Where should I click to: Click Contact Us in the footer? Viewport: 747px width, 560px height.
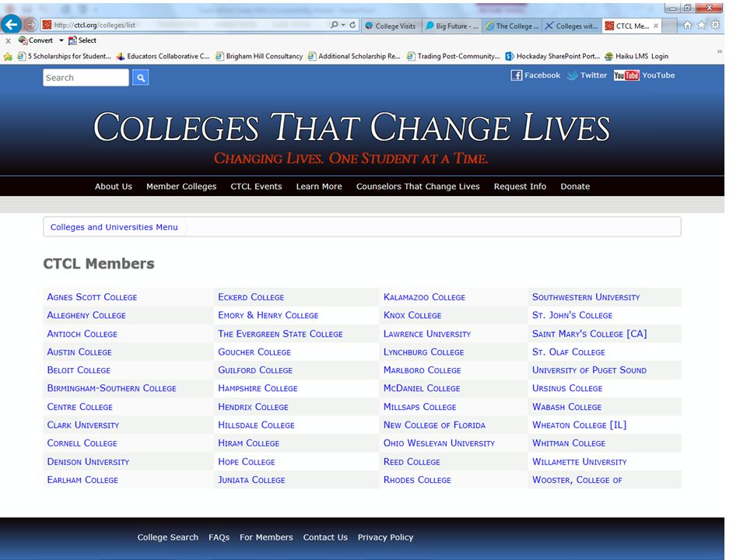[x=325, y=537]
